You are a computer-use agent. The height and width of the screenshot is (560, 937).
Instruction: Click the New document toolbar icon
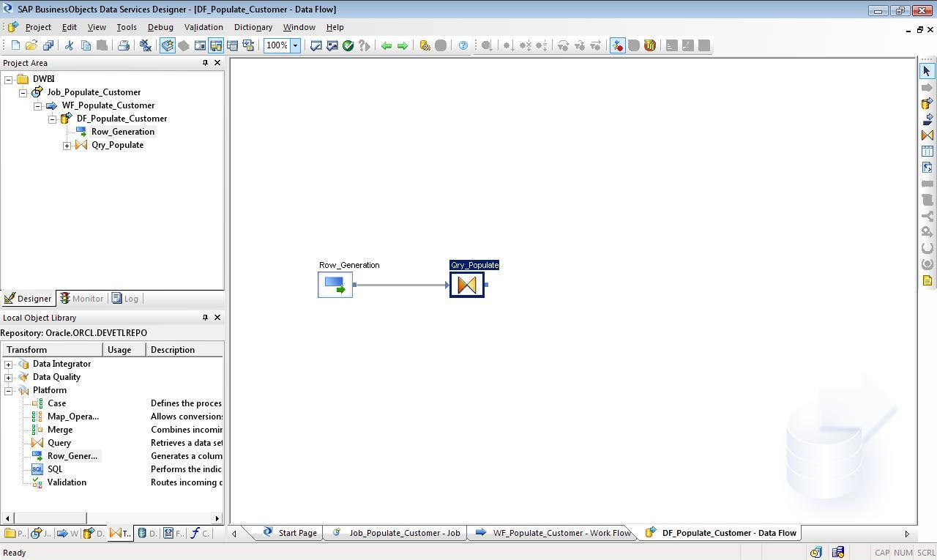coord(15,45)
